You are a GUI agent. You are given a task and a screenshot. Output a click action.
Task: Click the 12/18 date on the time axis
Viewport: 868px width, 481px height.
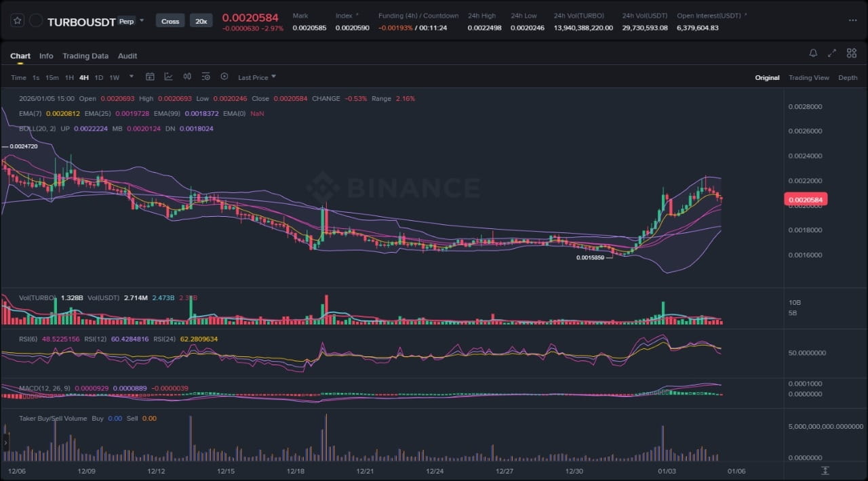(x=296, y=471)
